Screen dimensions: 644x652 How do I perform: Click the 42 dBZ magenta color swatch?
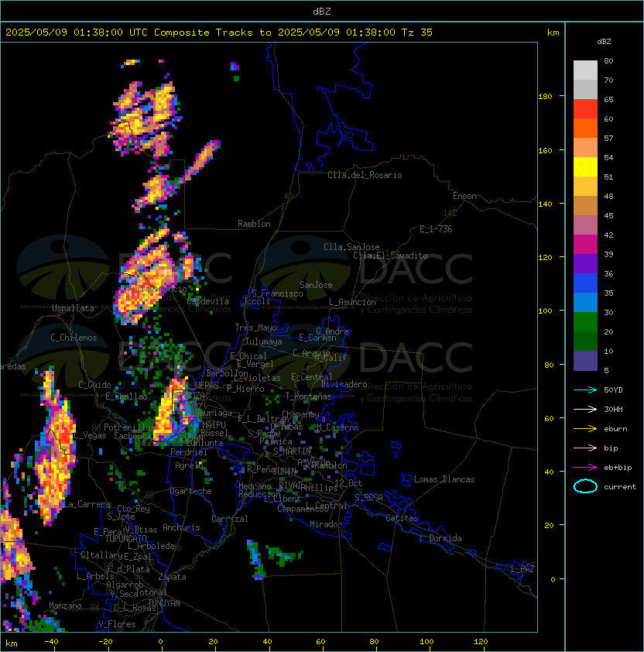point(585,244)
